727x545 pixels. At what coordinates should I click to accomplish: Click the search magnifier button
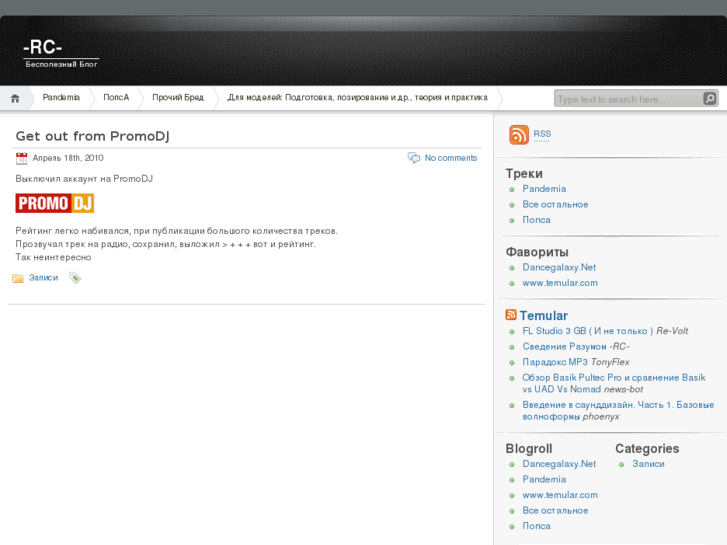tap(709, 98)
